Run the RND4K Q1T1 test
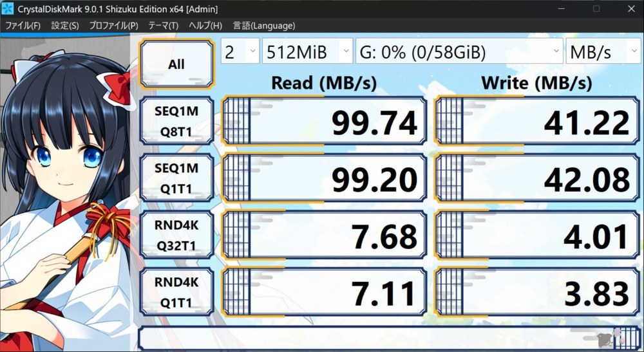This screenshot has width=644, height=352. point(176,292)
